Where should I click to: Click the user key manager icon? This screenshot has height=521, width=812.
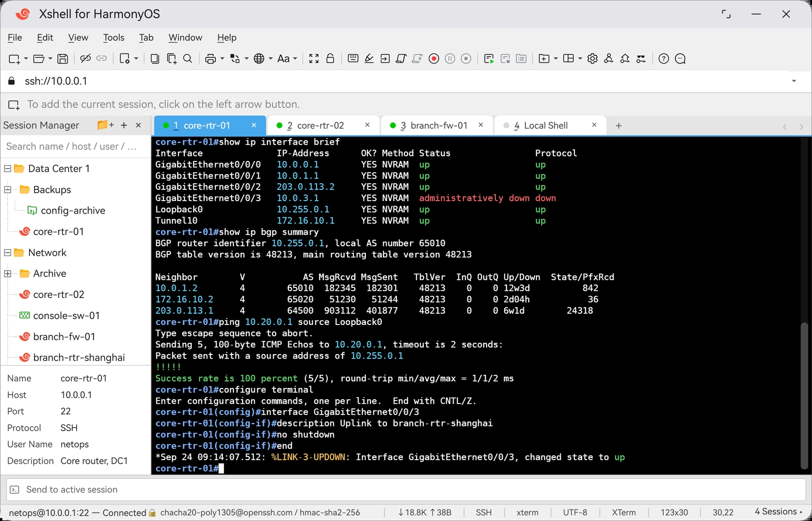pos(608,58)
